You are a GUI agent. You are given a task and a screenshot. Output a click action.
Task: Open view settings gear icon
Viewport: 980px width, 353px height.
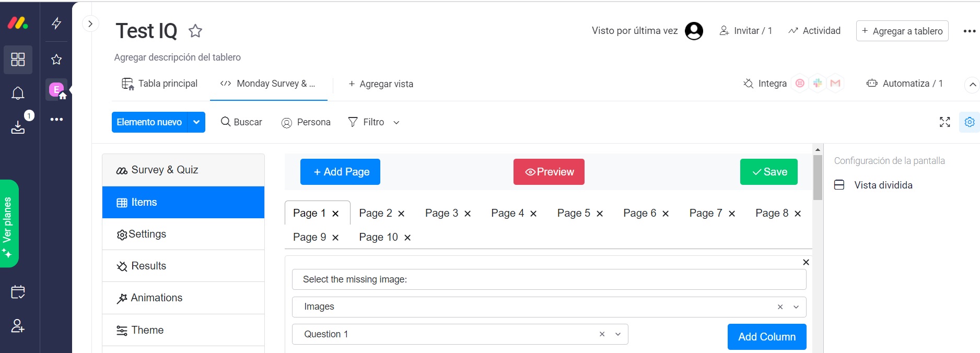970,122
